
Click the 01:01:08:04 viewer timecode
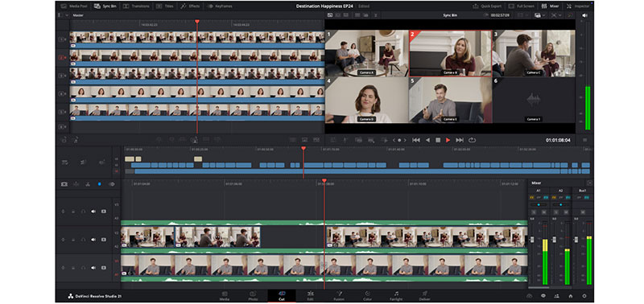558,140
